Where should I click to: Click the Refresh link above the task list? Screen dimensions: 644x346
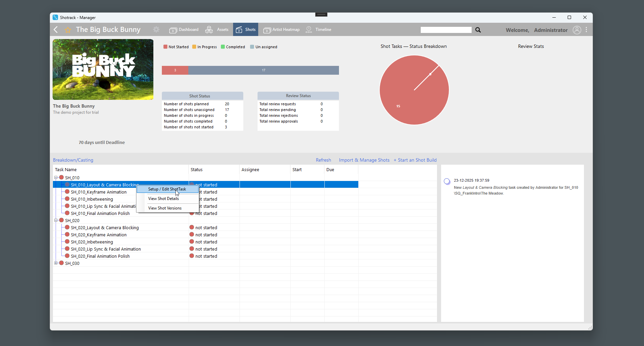click(323, 160)
